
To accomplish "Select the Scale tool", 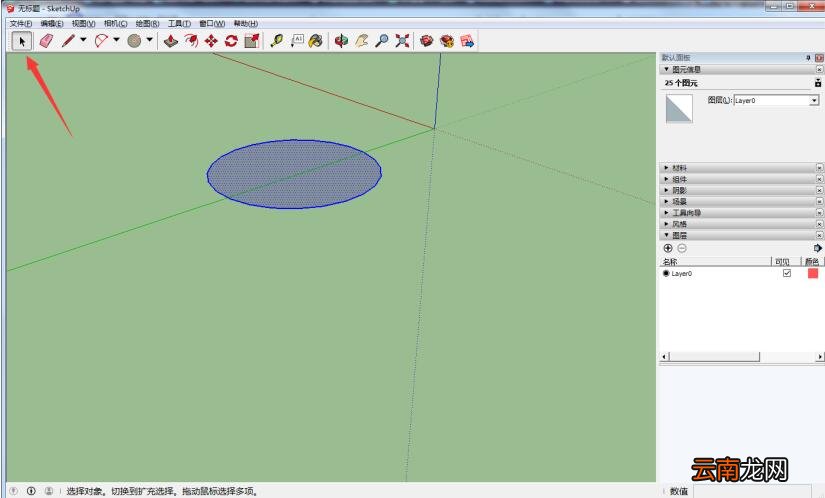I will point(251,41).
